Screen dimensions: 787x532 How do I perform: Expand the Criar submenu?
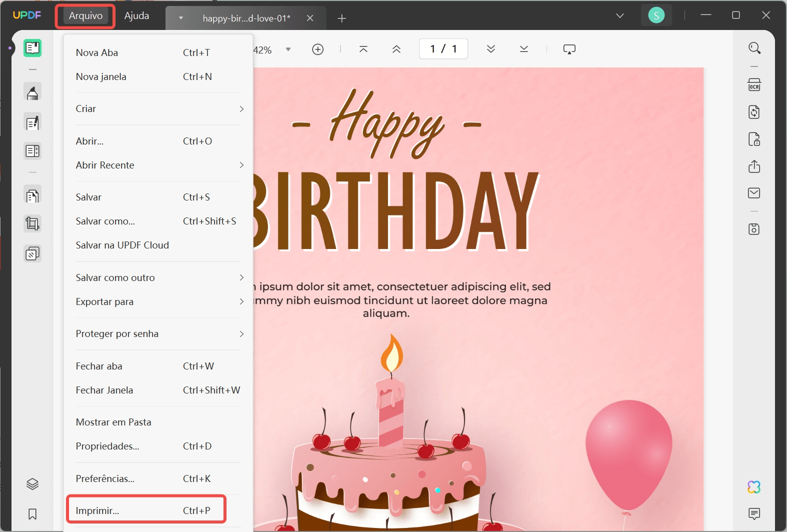(158, 109)
